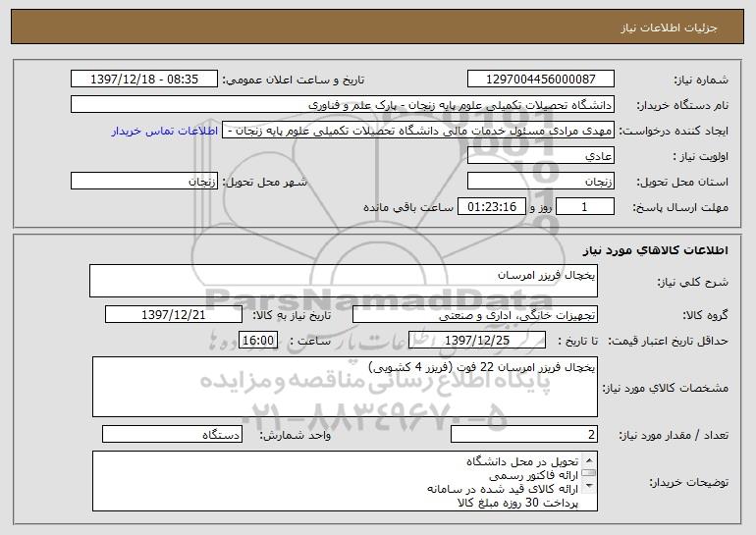Click the شرح کلی نیاز text box
The image size is (756, 535).
344,281
